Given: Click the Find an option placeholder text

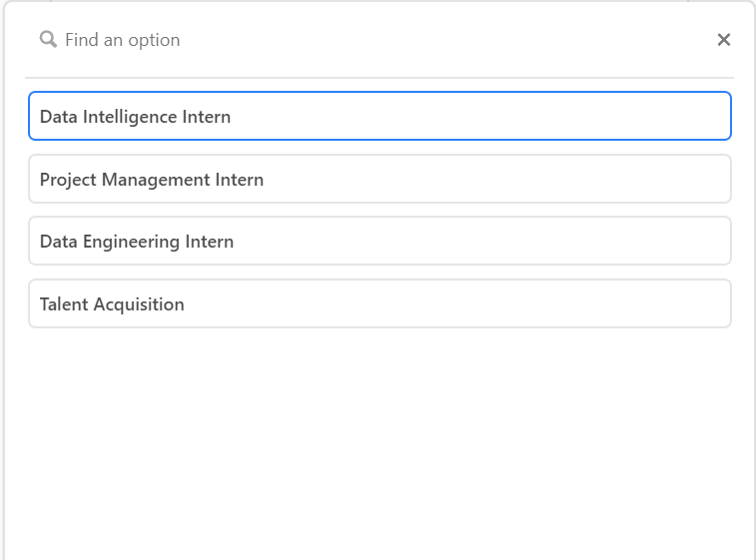Looking at the screenshot, I should (123, 40).
